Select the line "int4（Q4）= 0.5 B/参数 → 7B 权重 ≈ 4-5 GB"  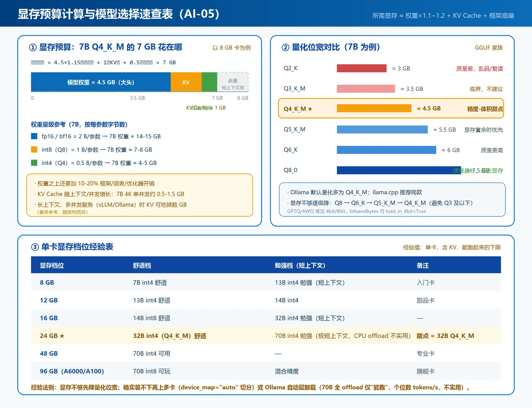tap(99, 163)
